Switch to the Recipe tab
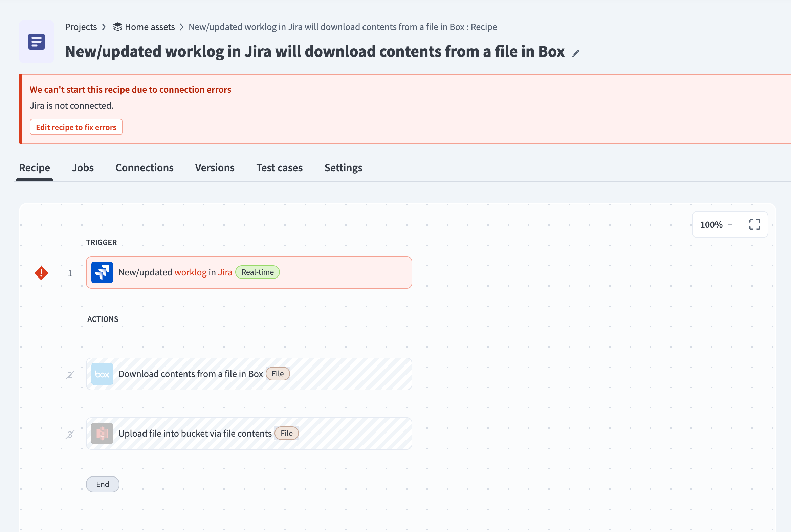791x532 pixels. pyautogui.click(x=35, y=168)
